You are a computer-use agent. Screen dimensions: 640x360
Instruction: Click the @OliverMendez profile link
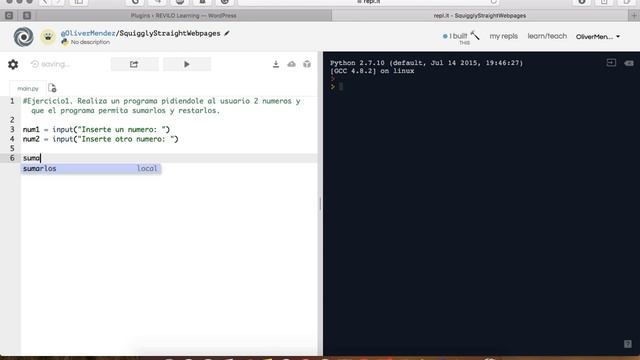tap(88, 33)
